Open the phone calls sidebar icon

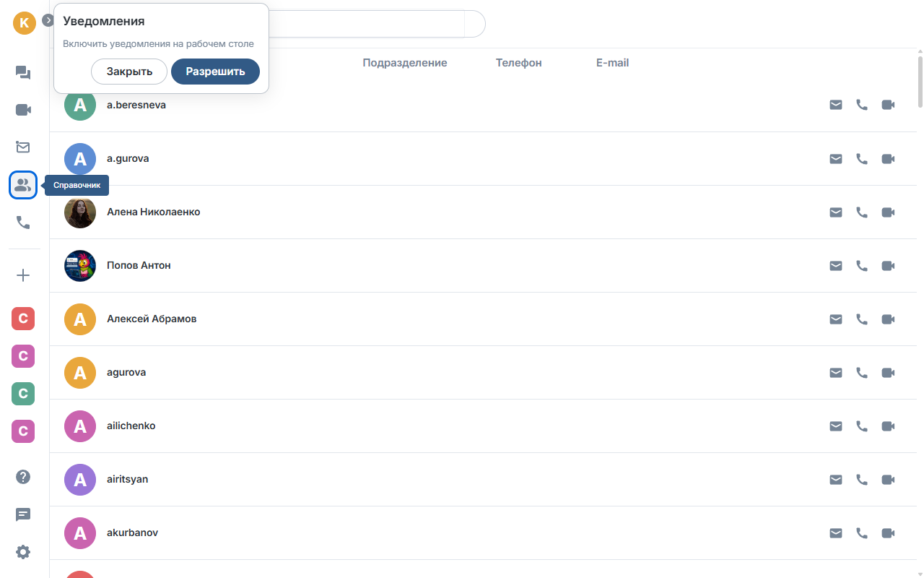click(23, 223)
